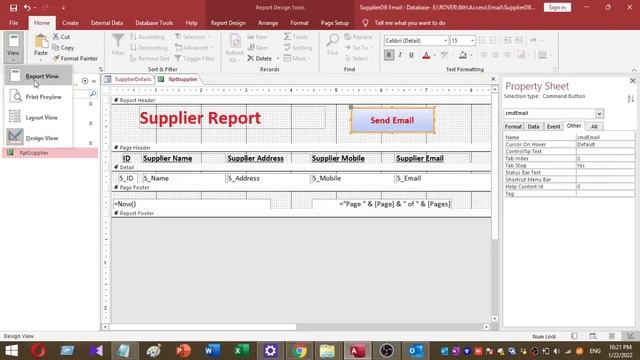Click Design View icon in status bar
Screen dimensions: 640x360
(x=630, y=336)
